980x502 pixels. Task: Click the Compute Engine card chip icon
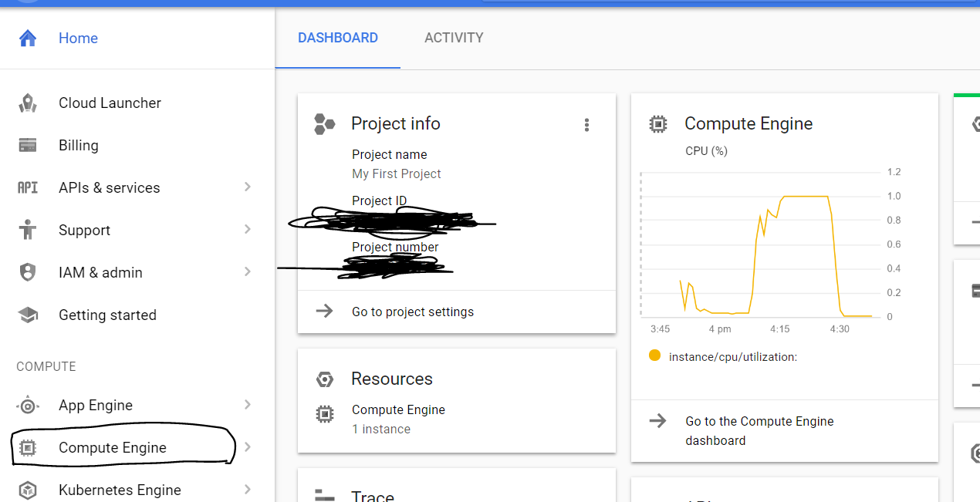click(657, 123)
